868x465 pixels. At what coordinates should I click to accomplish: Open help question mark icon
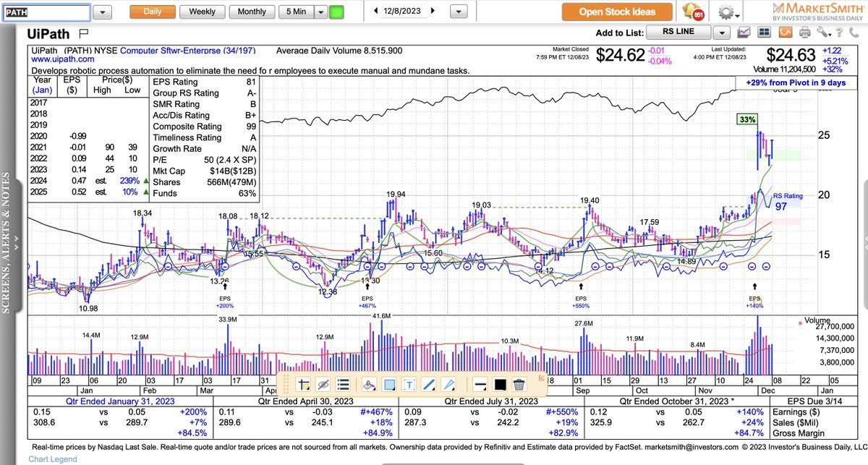[x=840, y=33]
